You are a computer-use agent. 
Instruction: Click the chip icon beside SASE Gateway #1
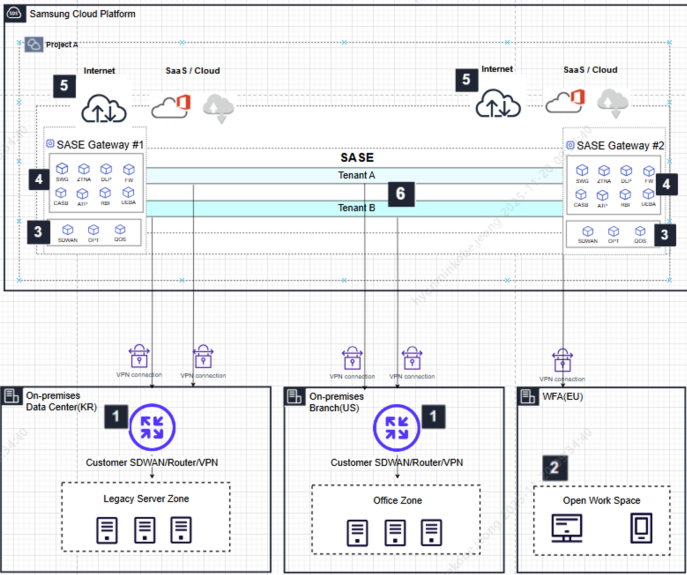tap(50, 143)
